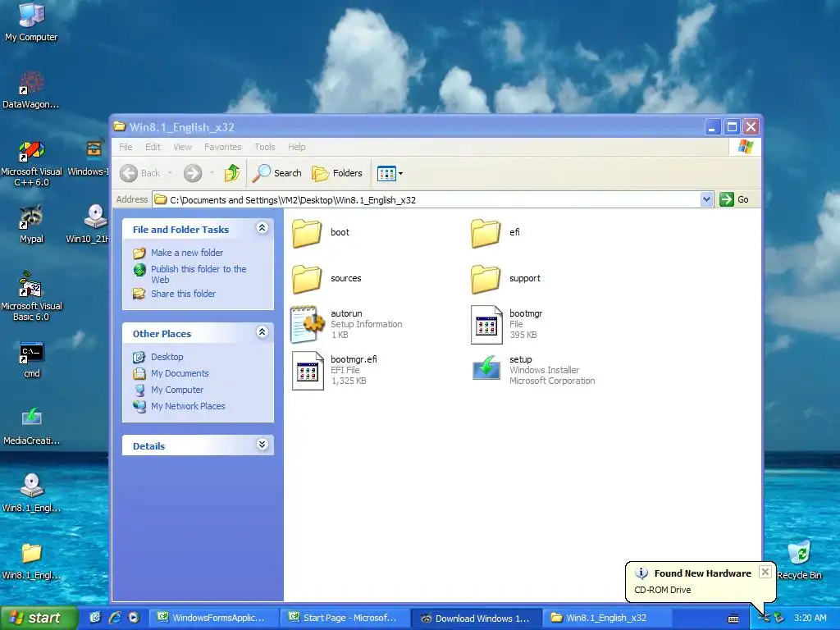Image resolution: width=840 pixels, height=630 pixels.
Task: Open Back history dropdown arrow
Action: [x=170, y=173]
